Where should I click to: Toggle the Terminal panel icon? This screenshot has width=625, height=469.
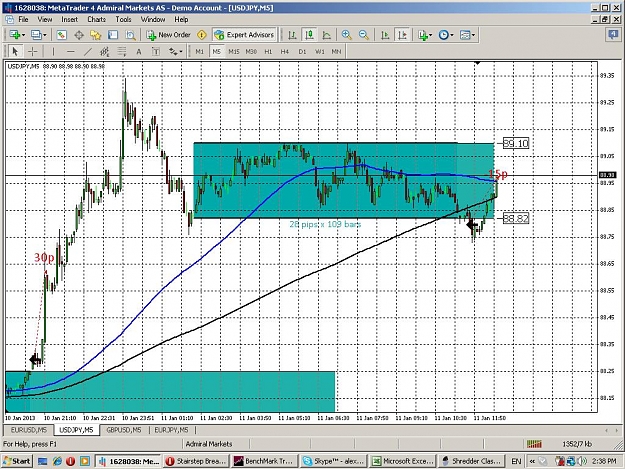(113, 35)
